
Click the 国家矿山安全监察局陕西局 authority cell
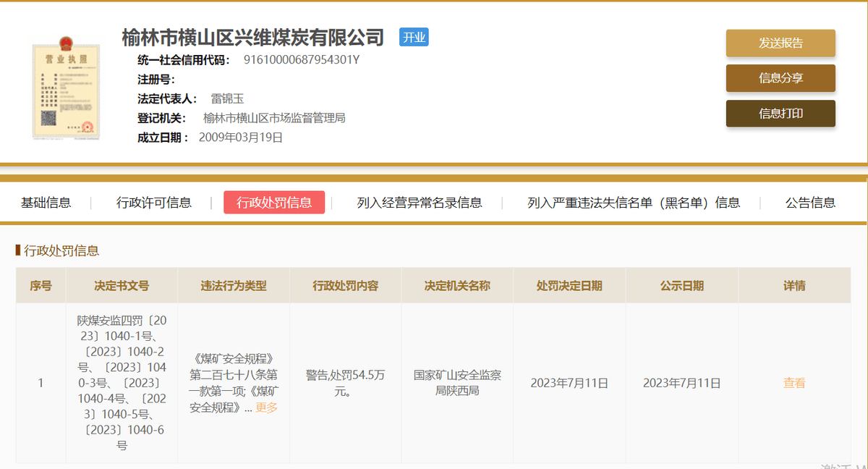(x=457, y=383)
